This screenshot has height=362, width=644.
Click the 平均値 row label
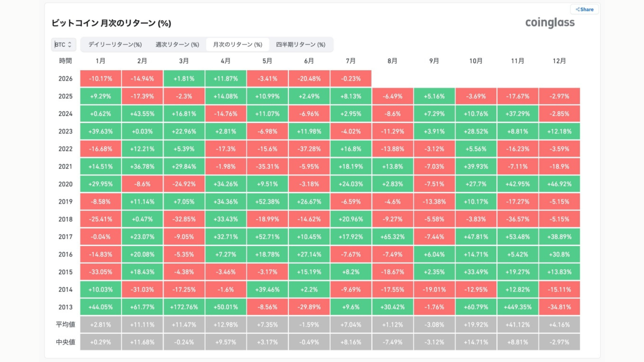point(66,325)
